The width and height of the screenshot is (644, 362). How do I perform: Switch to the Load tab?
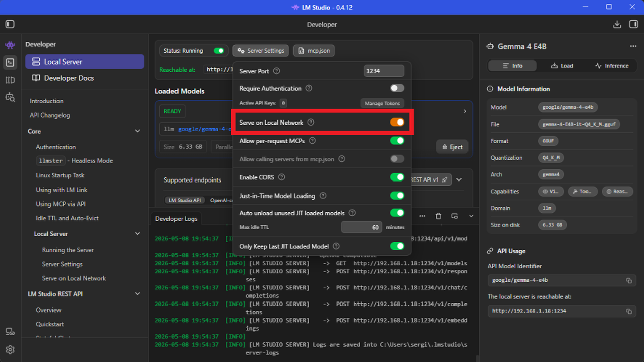(562, 66)
